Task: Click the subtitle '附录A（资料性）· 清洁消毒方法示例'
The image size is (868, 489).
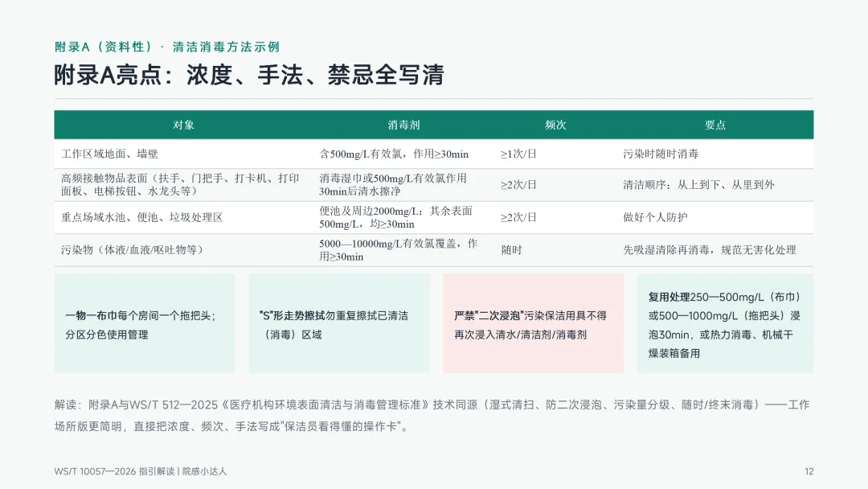Action: coord(167,47)
